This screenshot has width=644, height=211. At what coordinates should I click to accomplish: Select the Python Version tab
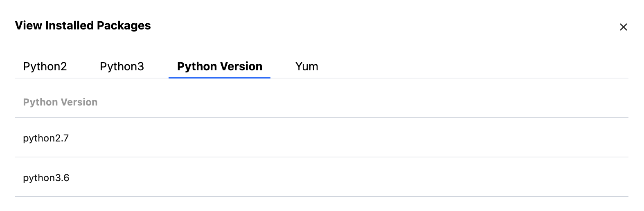pos(220,66)
